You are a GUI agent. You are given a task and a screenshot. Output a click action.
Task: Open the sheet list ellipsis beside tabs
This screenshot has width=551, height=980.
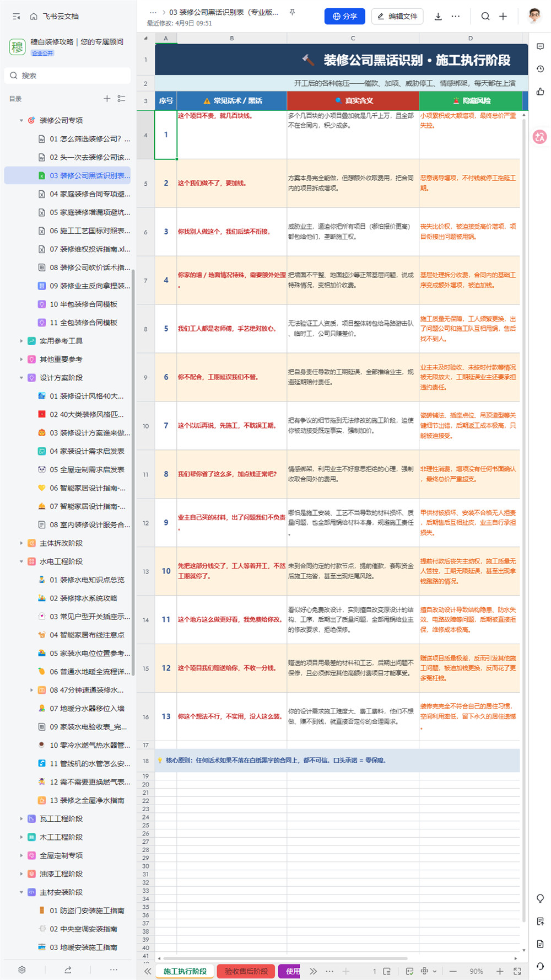[329, 971]
